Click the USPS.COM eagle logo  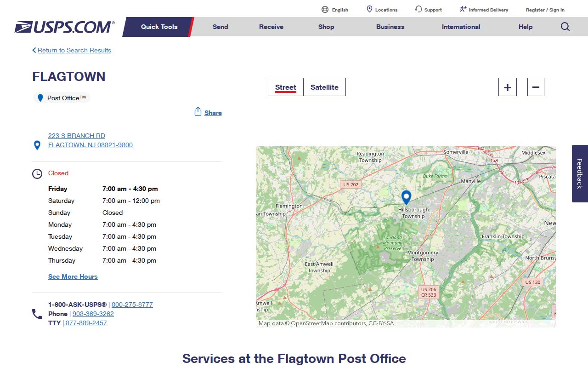click(64, 27)
